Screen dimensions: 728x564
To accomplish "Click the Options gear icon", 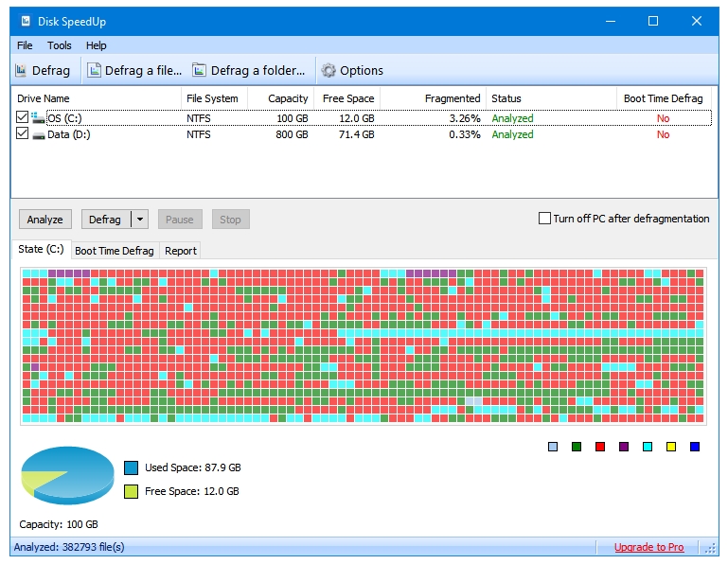I will click(x=328, y=70).
